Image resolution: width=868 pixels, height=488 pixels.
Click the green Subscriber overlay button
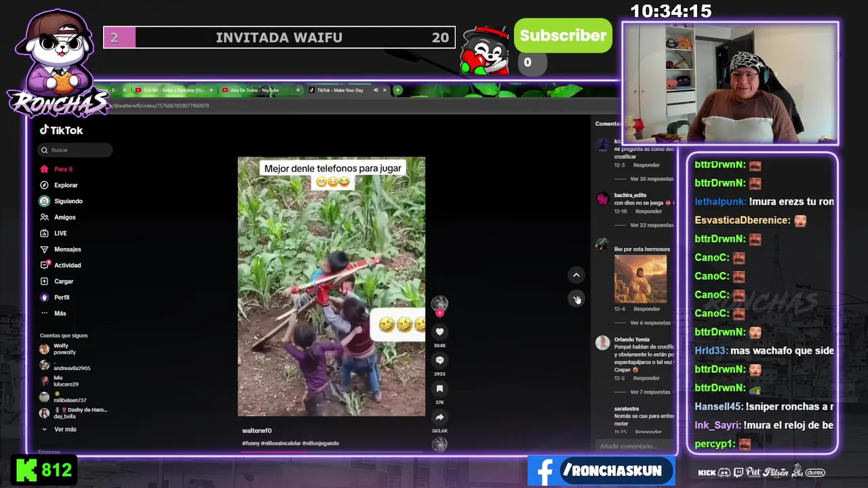pyautogui.click(x=563, y=36)
